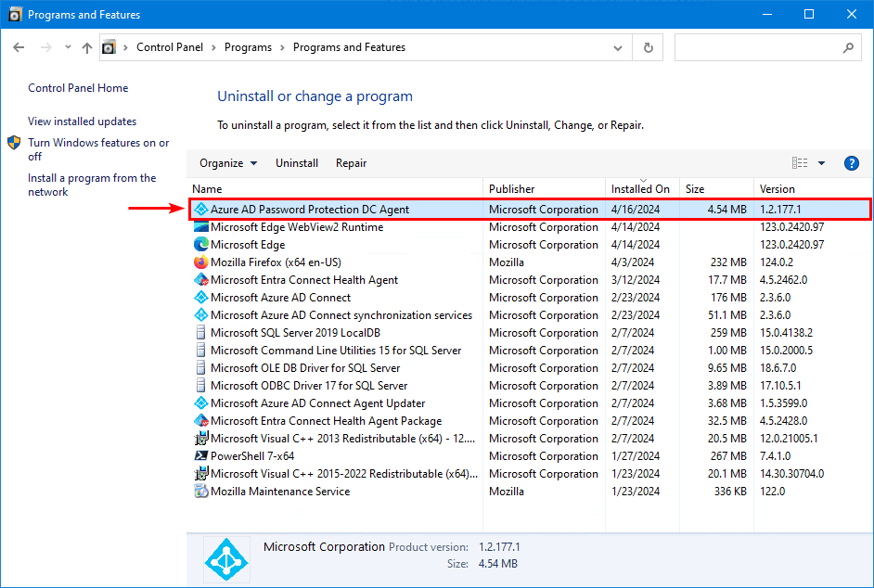Image resolution: width=874 pixels, height=588 pixels.
Task: Click Uninstall in the toolbar
Action: [297, 163]
